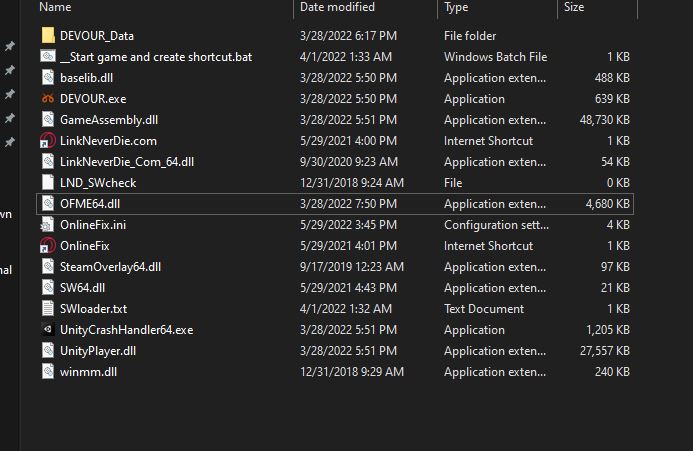Screen dimensions: 693x451
Task: Click the OnlineFix.ini configuration file icon
Action: click(48, 225)
